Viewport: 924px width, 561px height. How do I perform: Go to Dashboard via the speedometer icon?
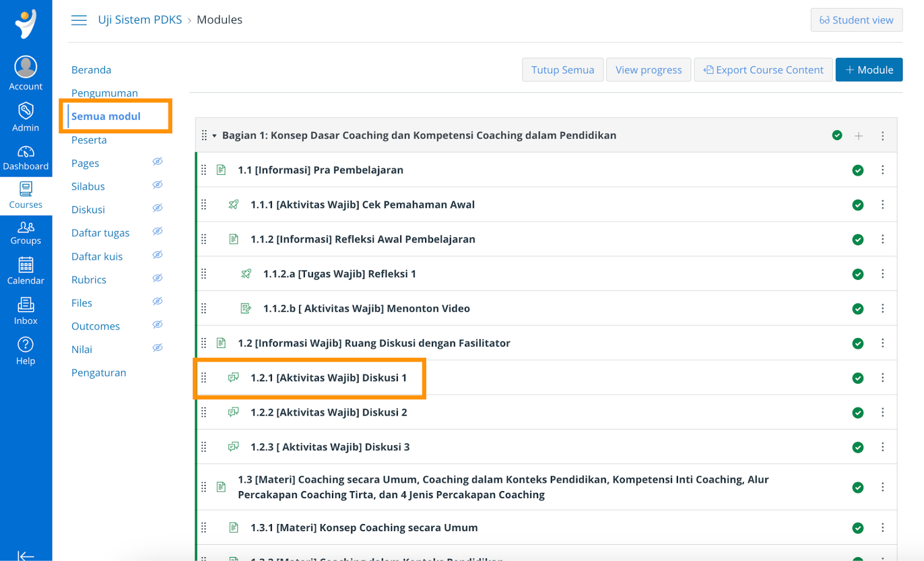click(25, 152)
